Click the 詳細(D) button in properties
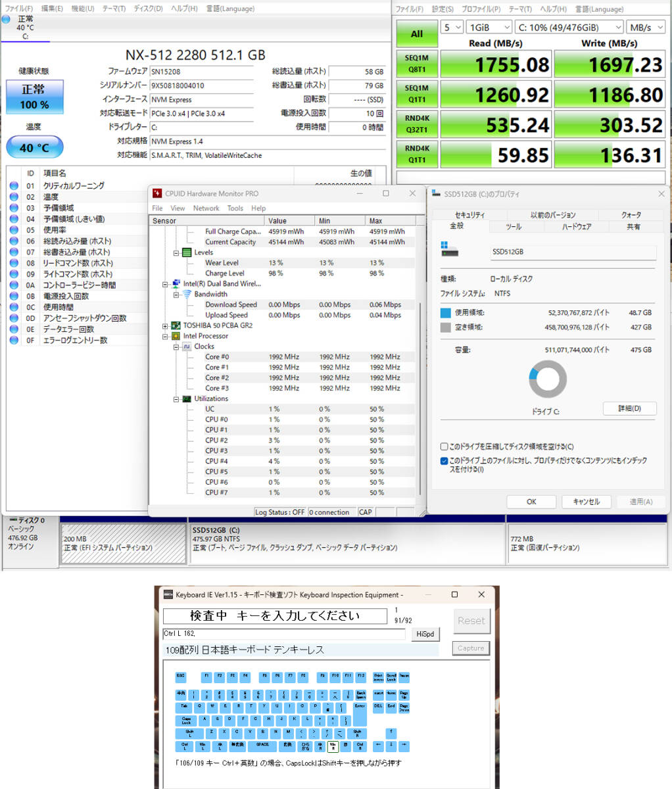This screenshot has width=672, height=789. click(629, 408)
